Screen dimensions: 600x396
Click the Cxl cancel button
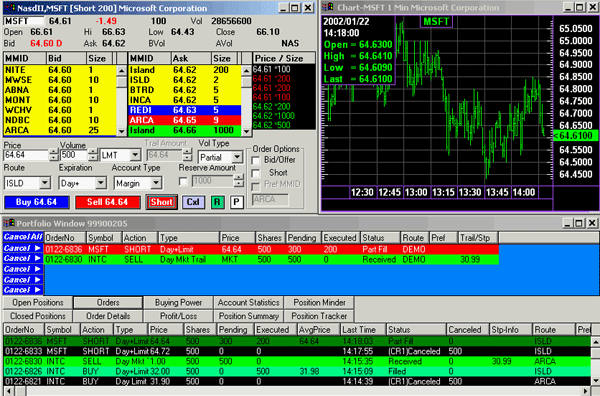coord(193,202)
